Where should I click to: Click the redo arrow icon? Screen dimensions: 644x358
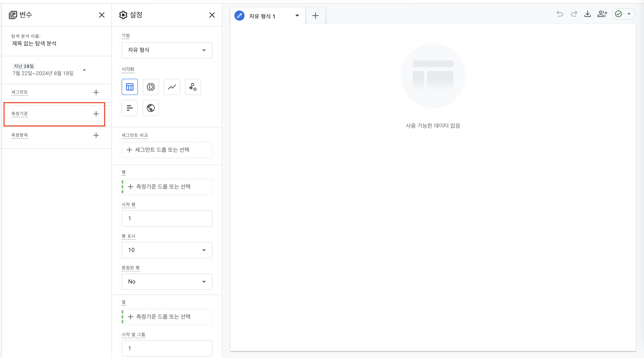click(574, 14)
